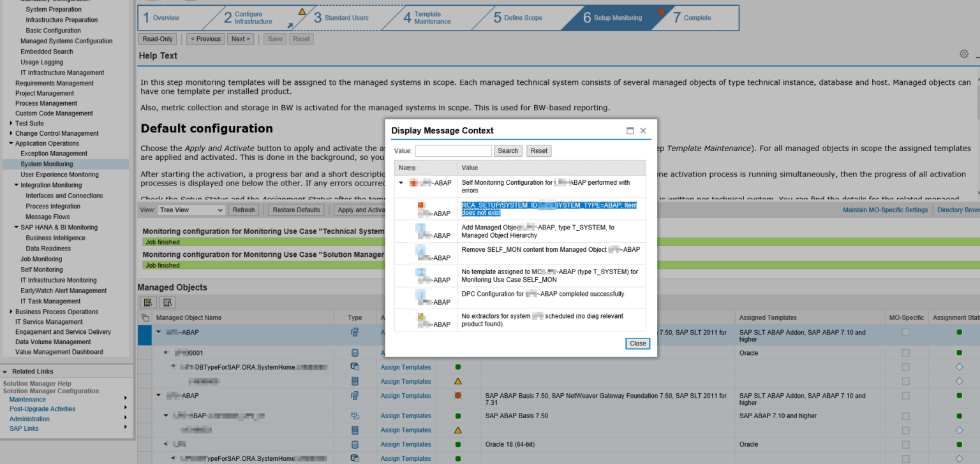This screenshot has width=980, height=464.
Task: Click the technical system icon in the Type column
Action: (x=355, y=332)
